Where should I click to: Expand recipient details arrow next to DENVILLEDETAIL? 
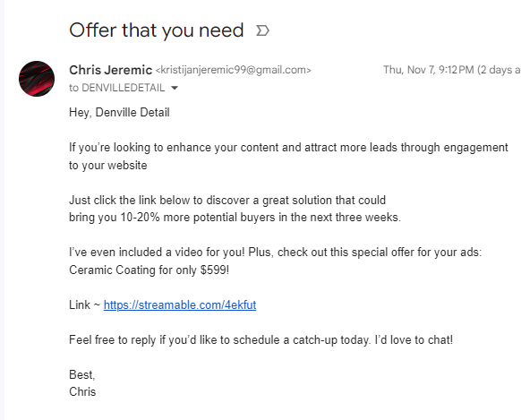(175, 88)
